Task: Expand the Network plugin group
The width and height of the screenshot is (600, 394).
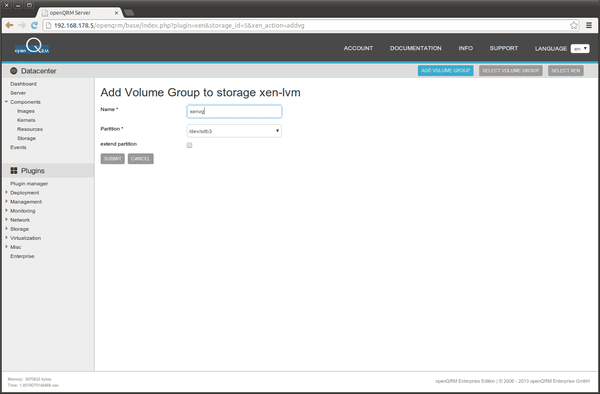Action: pos(6,220)
